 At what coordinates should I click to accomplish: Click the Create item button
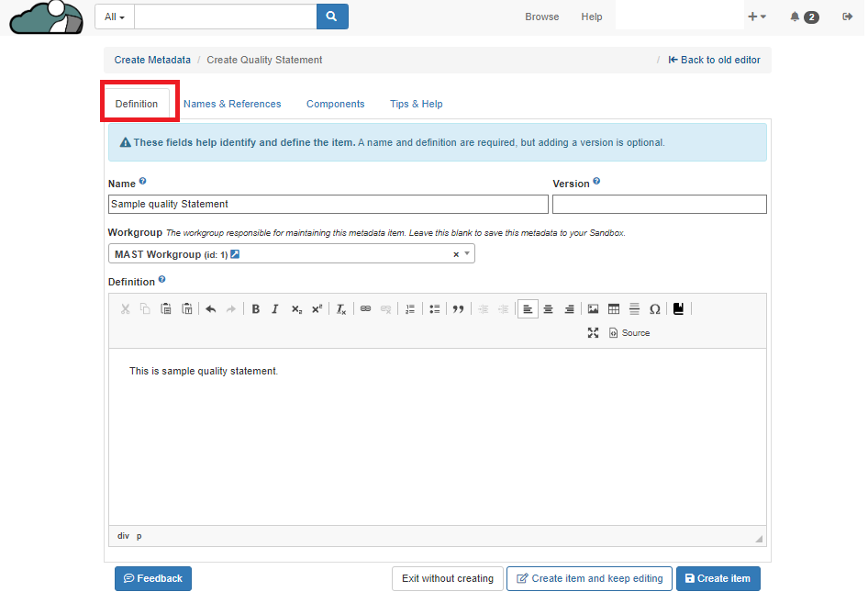coord(718,578)
